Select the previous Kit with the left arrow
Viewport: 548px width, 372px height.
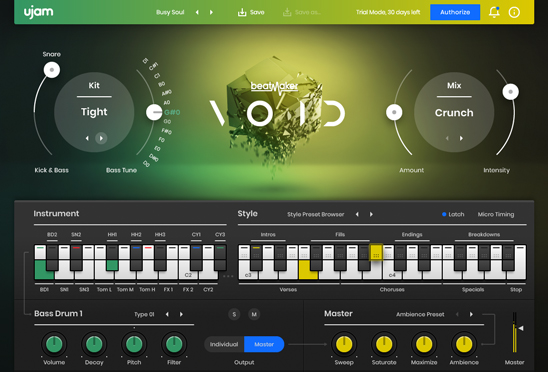[x=87, y=138]
